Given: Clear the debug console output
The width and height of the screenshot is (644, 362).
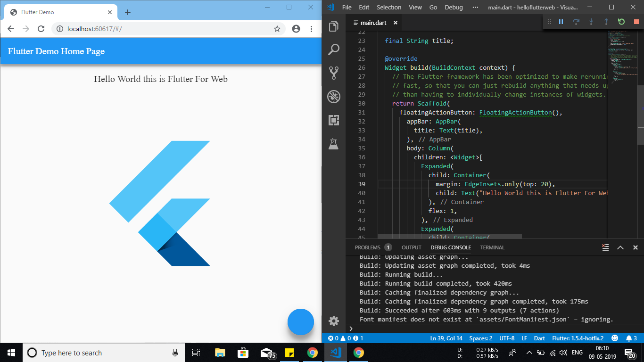Looking at the screenshot, I should pos(605,247).
